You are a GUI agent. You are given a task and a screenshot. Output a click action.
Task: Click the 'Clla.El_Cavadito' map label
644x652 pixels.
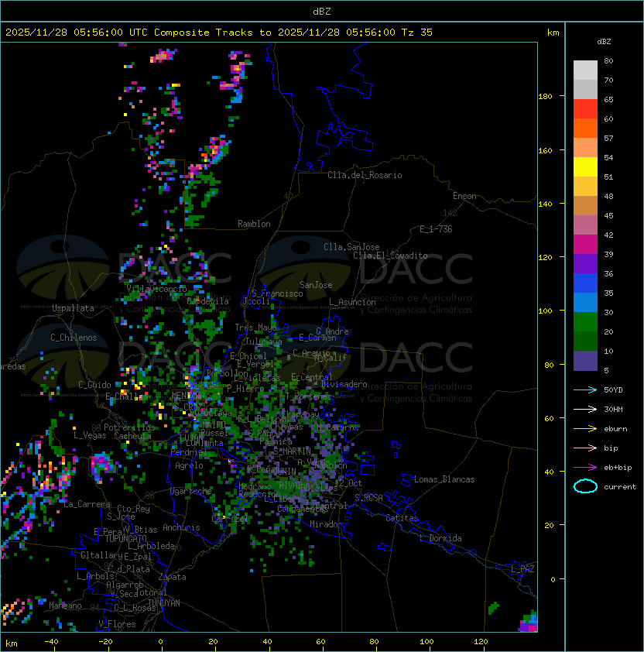pos(390,256)
